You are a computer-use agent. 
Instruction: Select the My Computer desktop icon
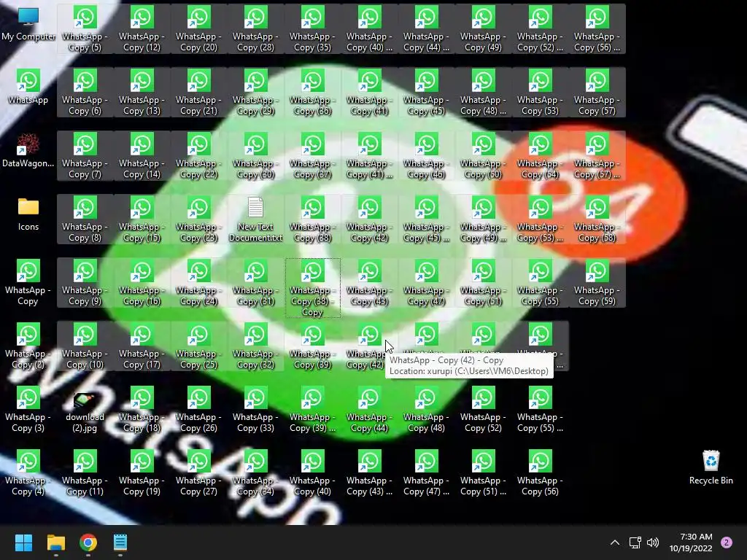point(28,25)
